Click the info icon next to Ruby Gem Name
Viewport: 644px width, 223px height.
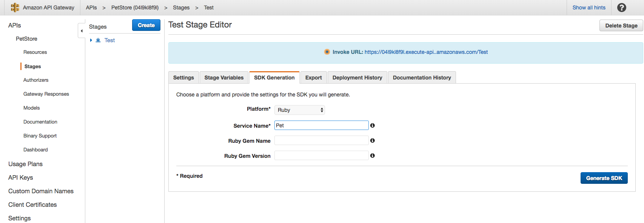(373, 141)
